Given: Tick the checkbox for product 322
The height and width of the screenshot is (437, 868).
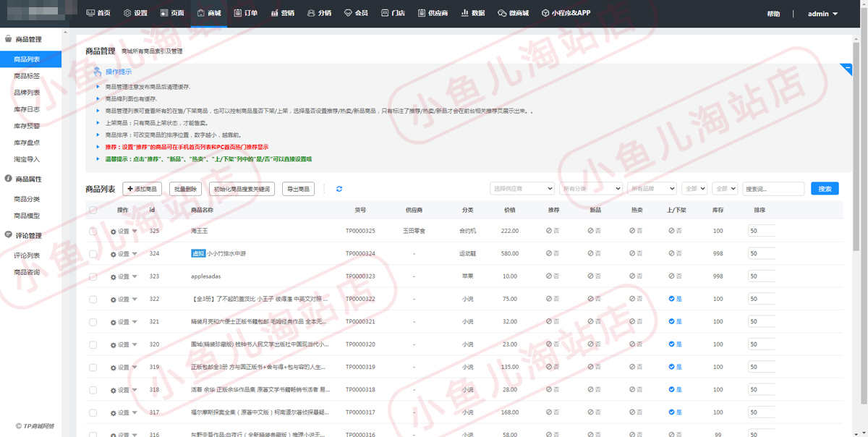Looking at the screenshot, I should pyautogui.click(x=93, y=299).
